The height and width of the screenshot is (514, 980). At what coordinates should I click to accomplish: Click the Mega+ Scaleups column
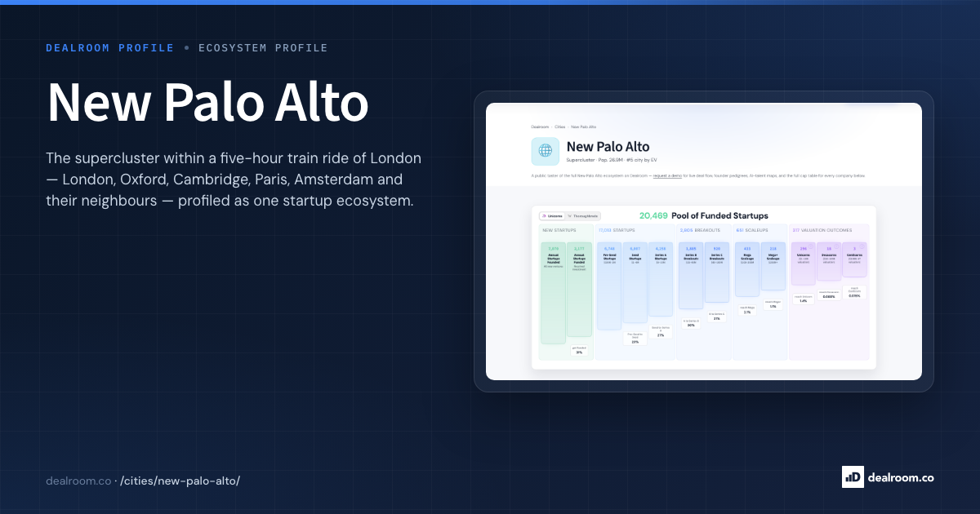pyautogui.click(x=773, y=265)
